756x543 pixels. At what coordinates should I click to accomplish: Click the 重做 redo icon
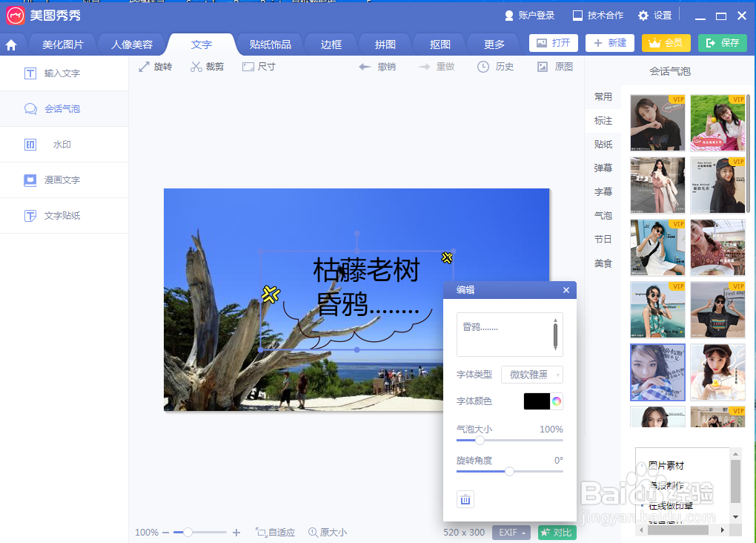click(x=436, y=66)
